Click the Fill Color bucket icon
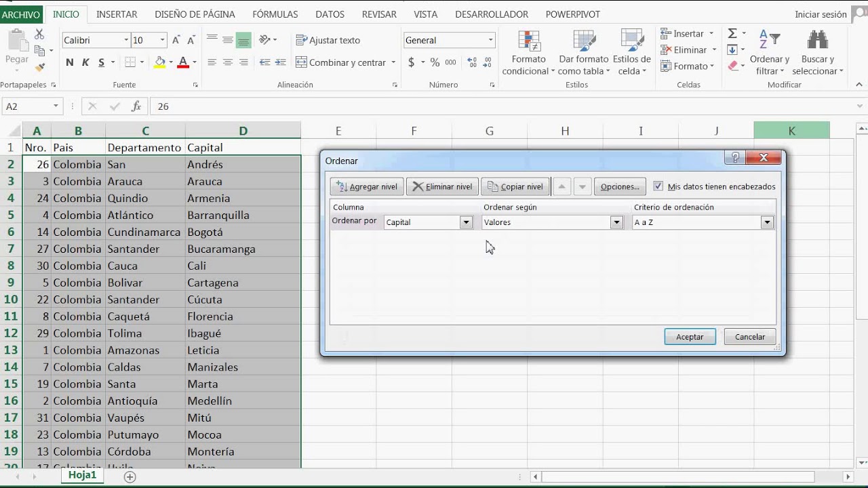Screen dimensions: 868x488 [159, 62]
